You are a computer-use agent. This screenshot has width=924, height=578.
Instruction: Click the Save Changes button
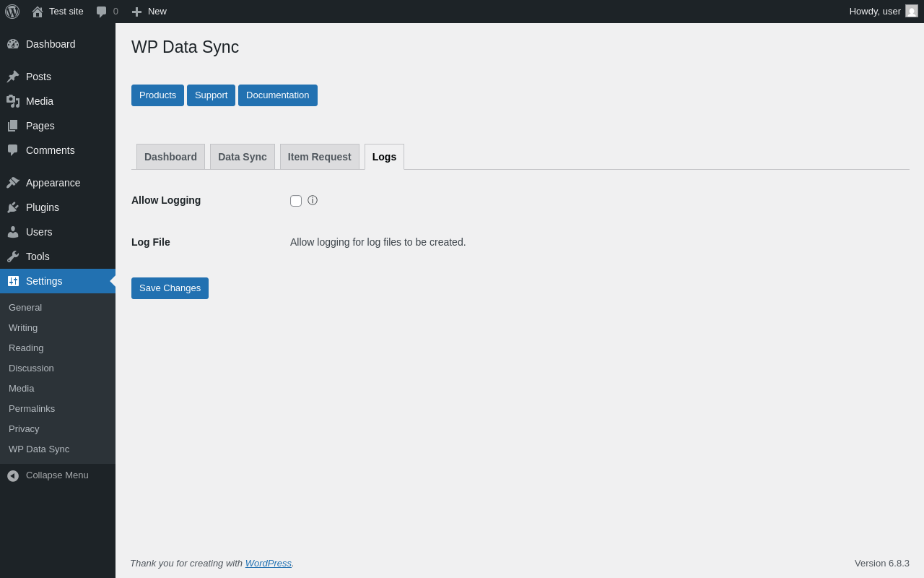coord(170,288)
